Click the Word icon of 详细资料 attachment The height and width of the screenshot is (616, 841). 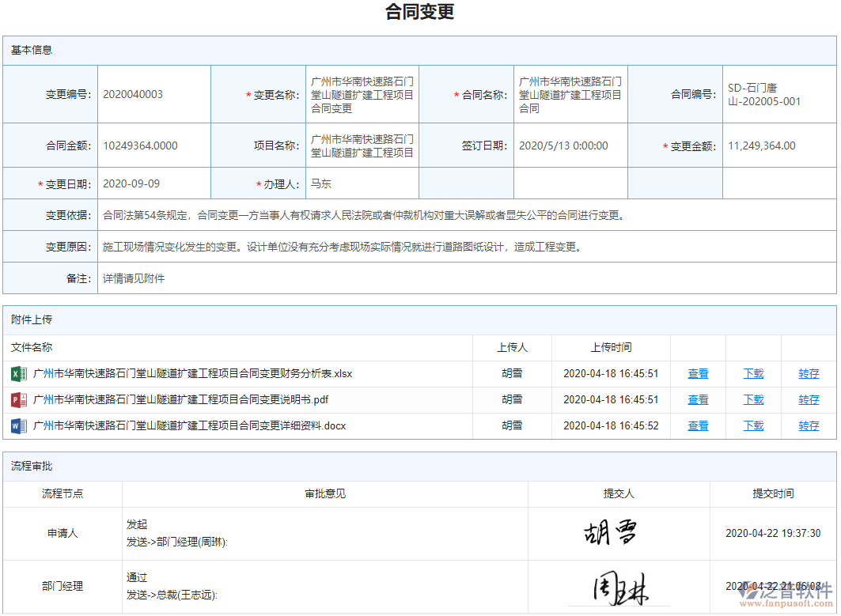click(17, 425)
